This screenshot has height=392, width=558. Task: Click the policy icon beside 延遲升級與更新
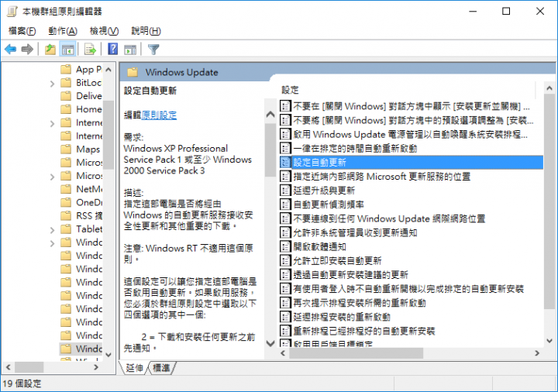pyautogui.click(x=285, y=191)
